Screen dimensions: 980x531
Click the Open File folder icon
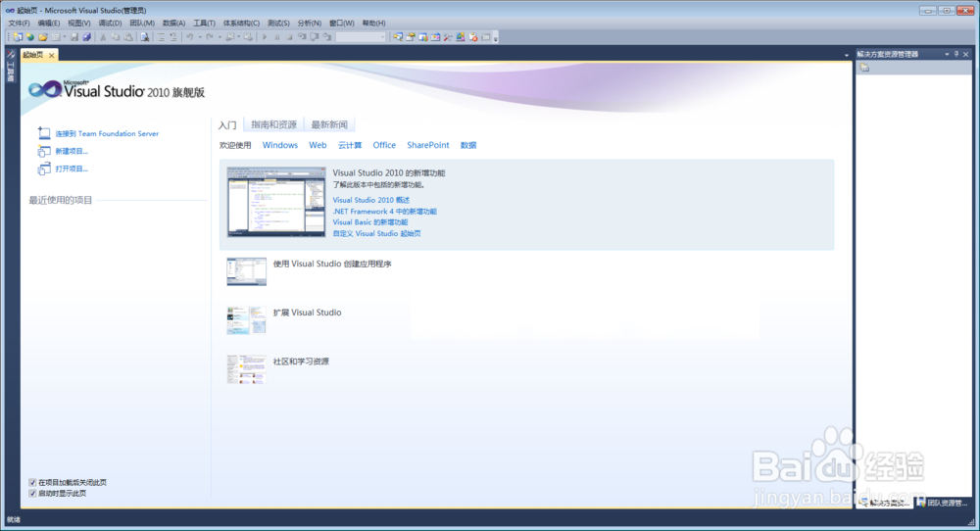coord(43,37)
